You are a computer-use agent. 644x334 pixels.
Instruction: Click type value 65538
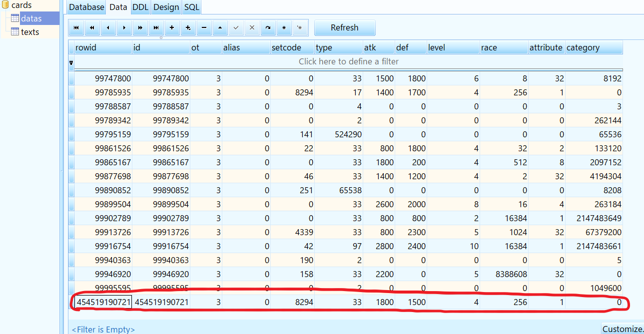tap(339, 190)
